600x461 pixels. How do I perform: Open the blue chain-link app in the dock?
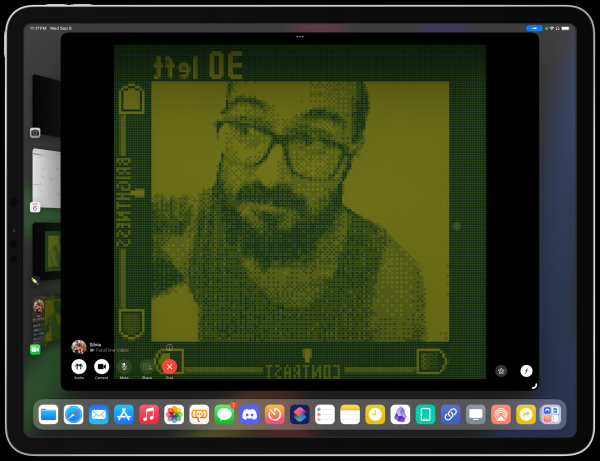pos(450,415)
